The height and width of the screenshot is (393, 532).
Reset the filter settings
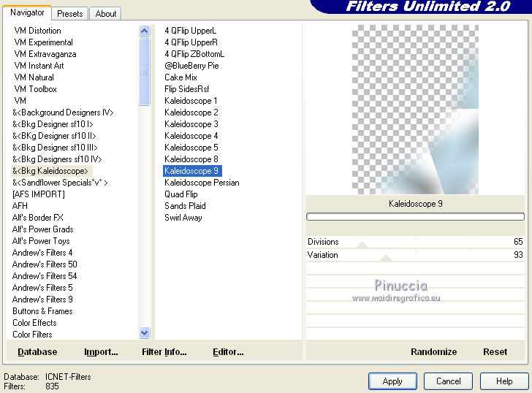click(x=495, y=352)
